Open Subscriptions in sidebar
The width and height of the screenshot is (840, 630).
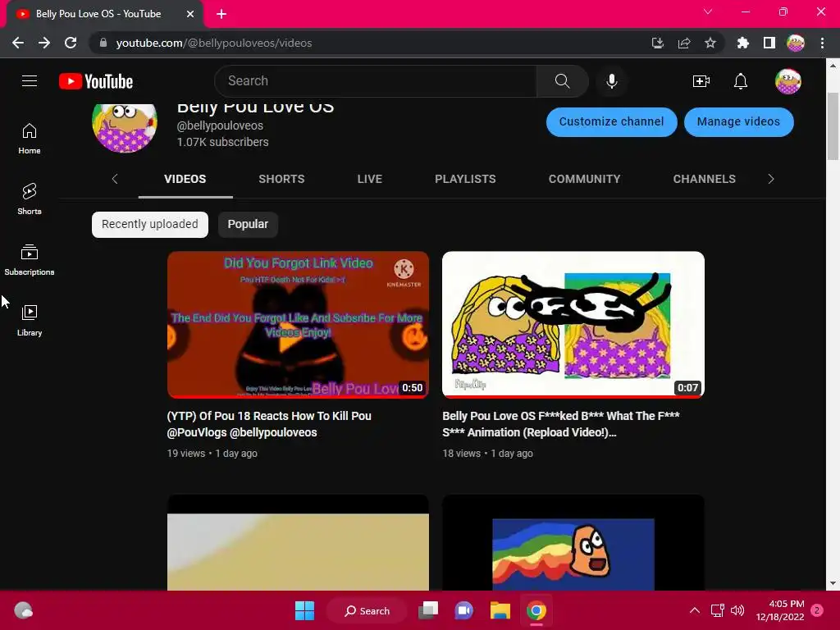[x=30, y=260]
